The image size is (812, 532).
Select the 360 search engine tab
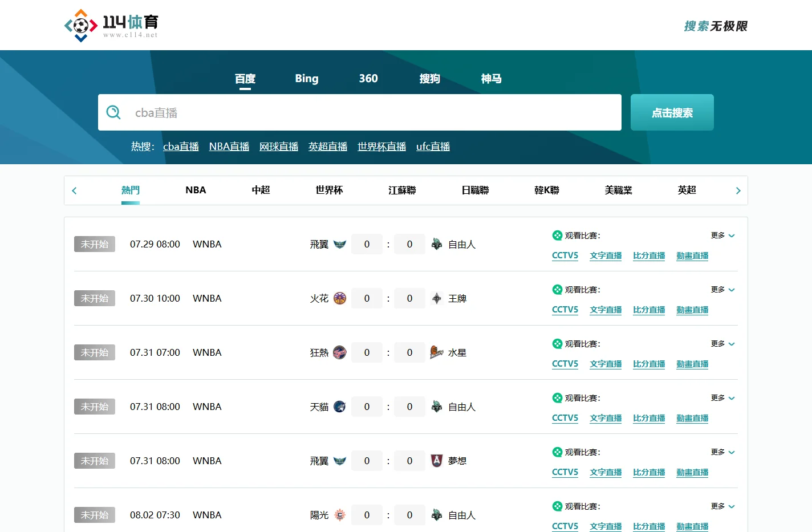368,79
